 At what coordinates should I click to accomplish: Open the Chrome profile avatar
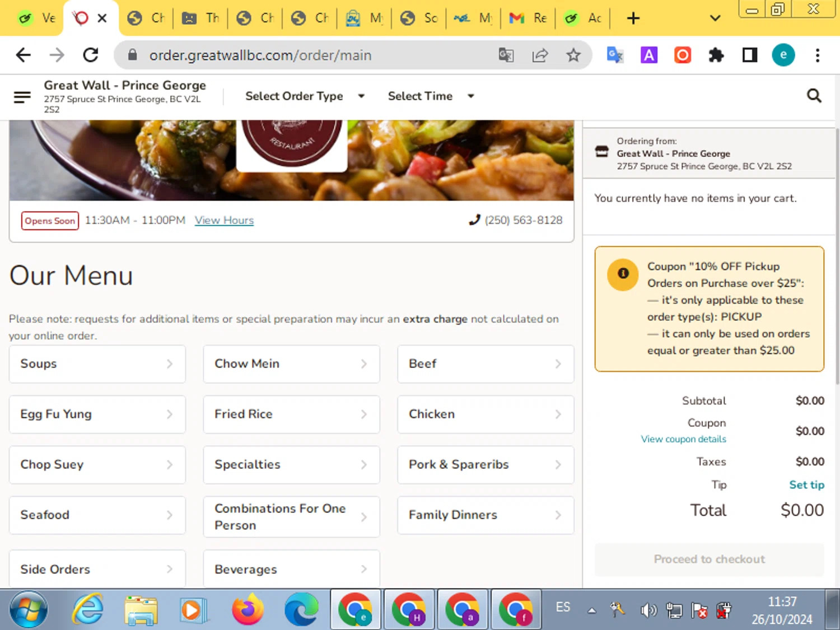(x=783, y=55)
